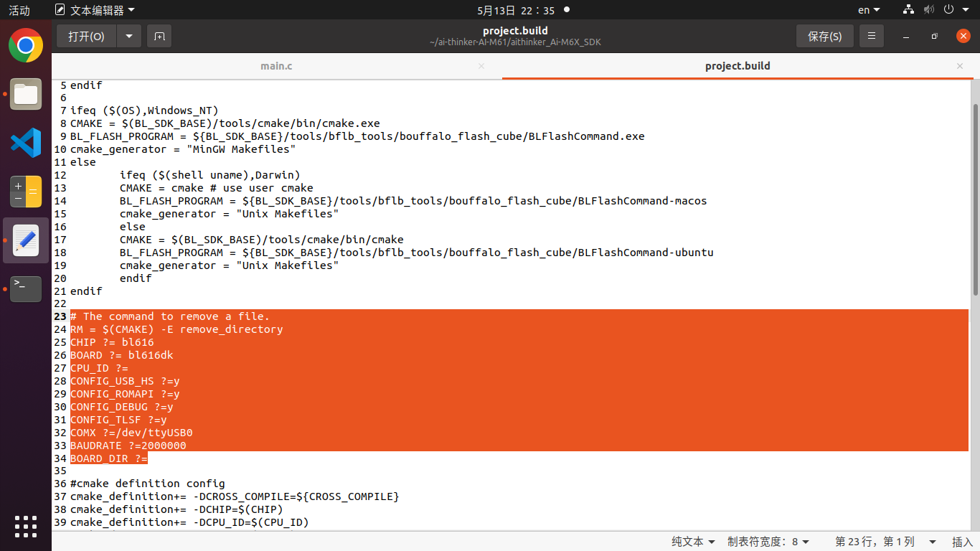Click the 'CONFIG_DEBUG ?=y' line
This screenshot has height=551, width=980.
coord(122,407)
